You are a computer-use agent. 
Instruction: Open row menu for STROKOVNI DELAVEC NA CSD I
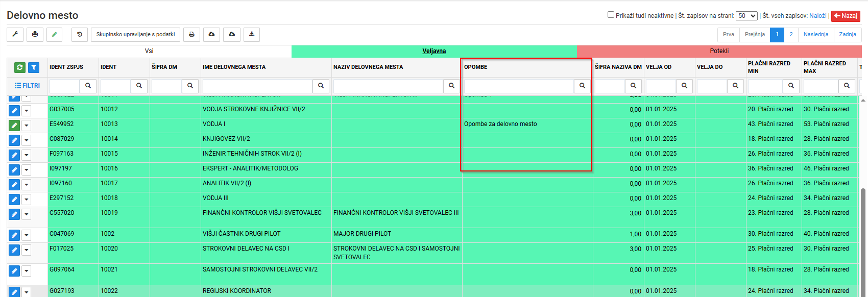pos(27,250)
